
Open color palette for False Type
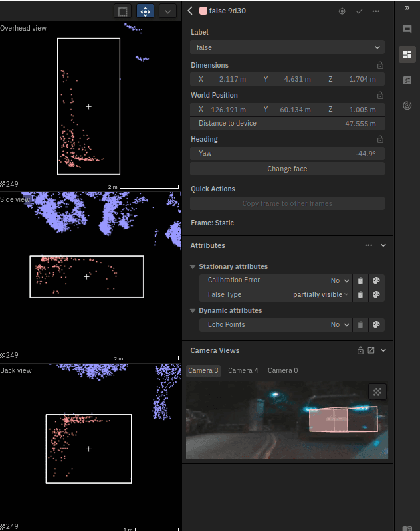click(376, 295)
